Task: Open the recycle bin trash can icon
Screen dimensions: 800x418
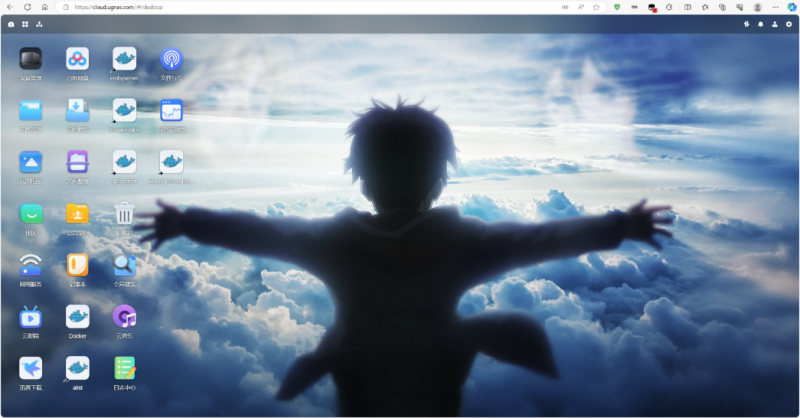Action: tap(124, 213)
